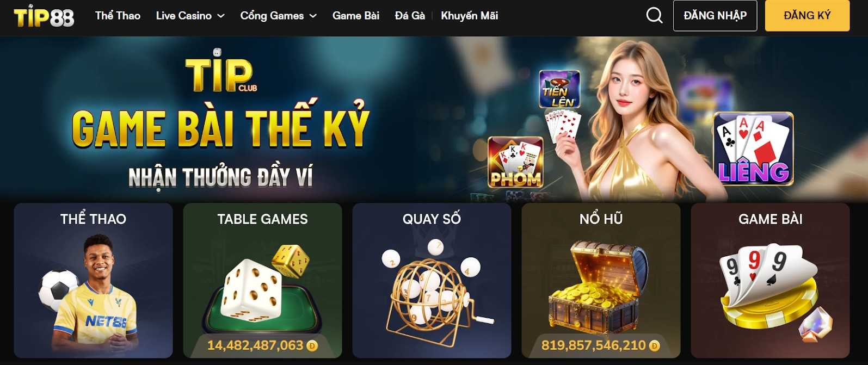Image resolution: width=868 pixels, height=365 pixels.
Task: Click the yellow ĐĂNG KÝ register button
Action: coord(807,16)
